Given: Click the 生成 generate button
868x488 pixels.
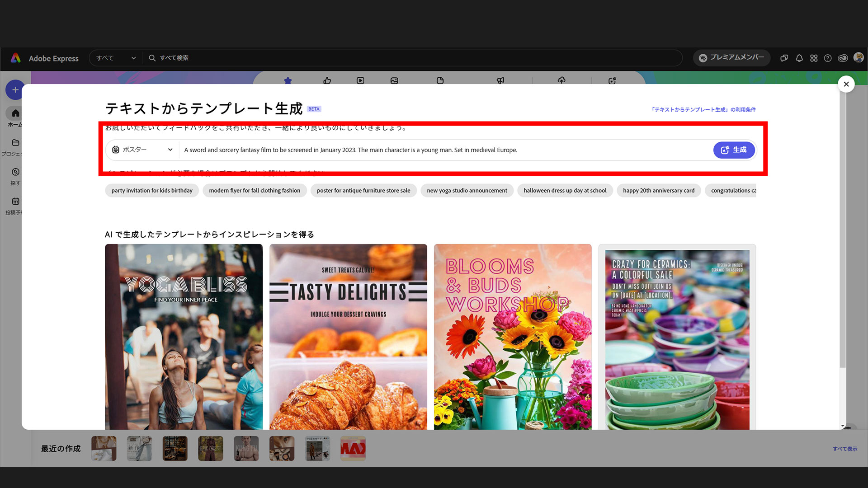Looking at the screenshot, I should 734,150.
